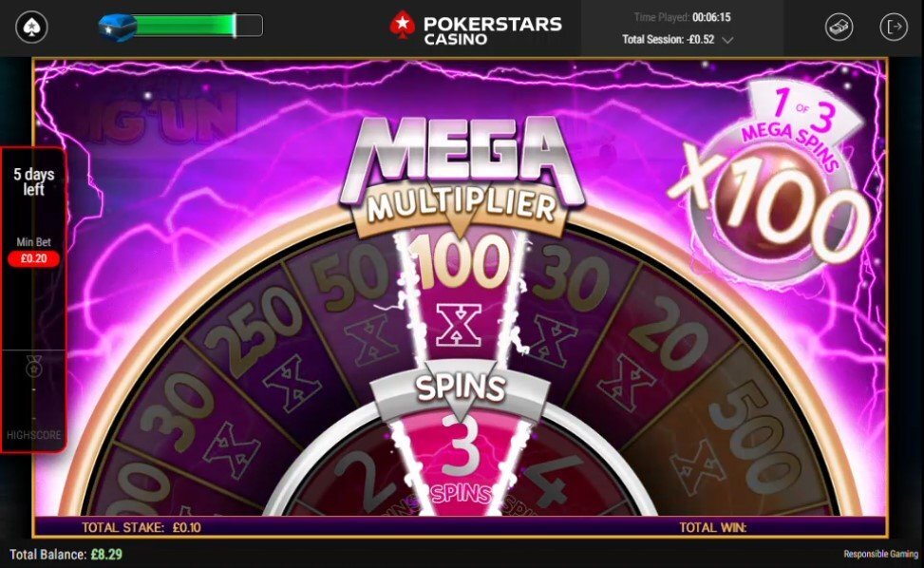Open the Responsible Gaming link

point(881,554)
